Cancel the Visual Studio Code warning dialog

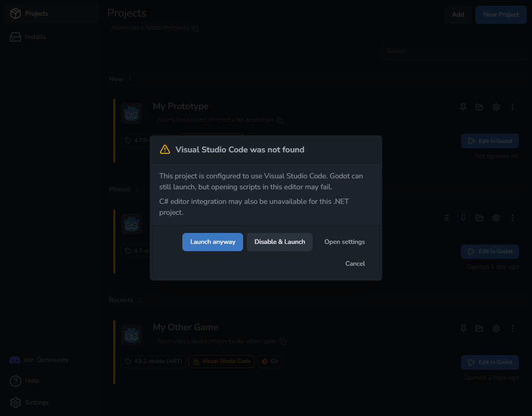click(x=355, y=264)
